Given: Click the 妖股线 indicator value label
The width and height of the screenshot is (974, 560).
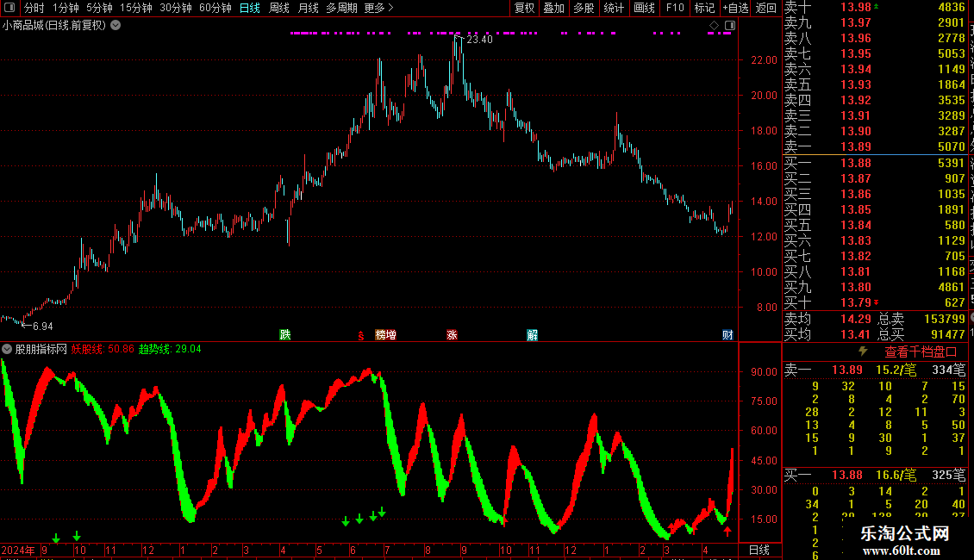Looking at the screenshot, I should pyautogui.click(x=103, y=349).
